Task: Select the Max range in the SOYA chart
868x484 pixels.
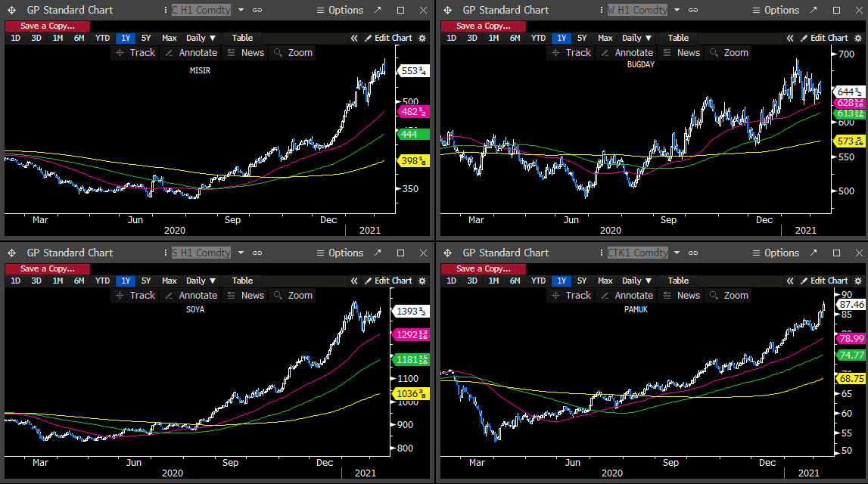Action: coord(170,281)
